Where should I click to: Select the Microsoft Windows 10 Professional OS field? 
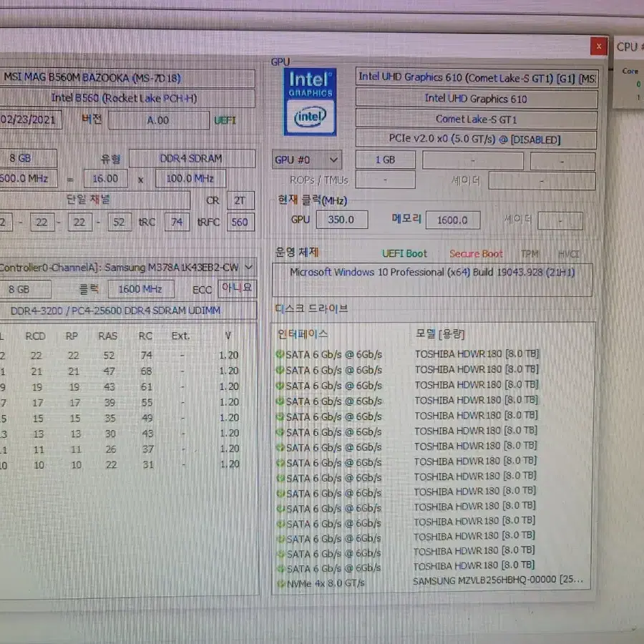432,280
